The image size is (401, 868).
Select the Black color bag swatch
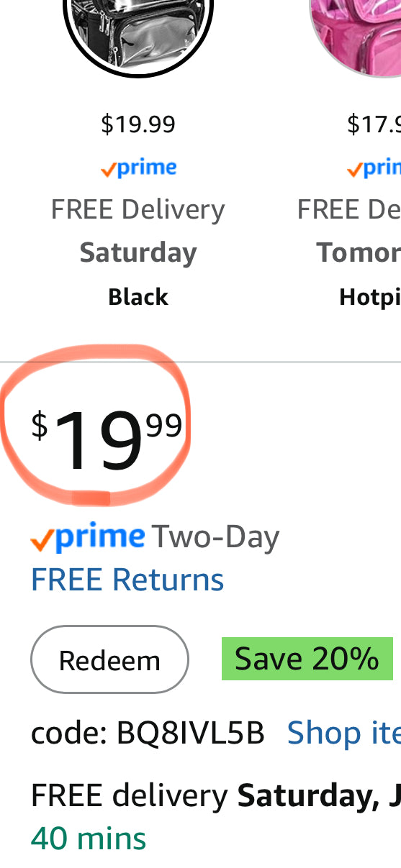point(138,37)
